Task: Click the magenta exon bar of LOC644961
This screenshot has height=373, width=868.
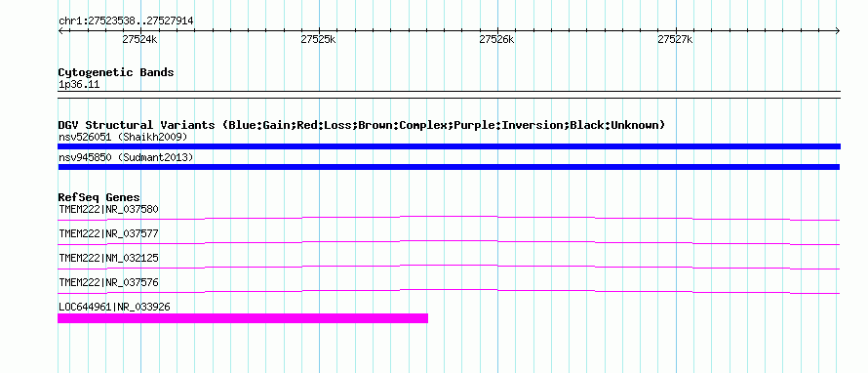Action: pyautogui.click(x=243, y=318)
